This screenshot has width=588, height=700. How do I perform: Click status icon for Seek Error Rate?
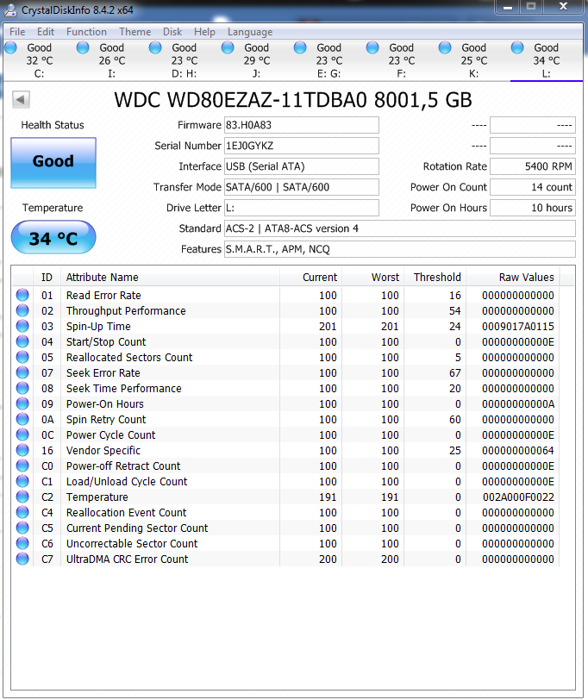(x=22, y=372)
